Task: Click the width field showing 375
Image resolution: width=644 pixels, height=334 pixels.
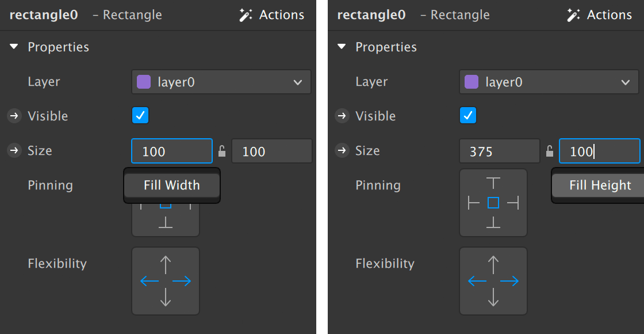Action: coord(499,151)
